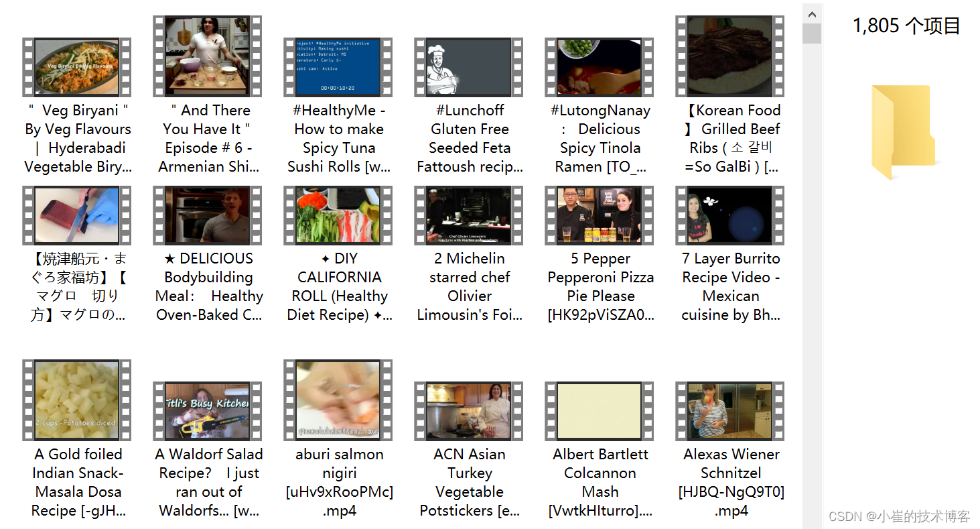
Task: Click the folder icon in the details pane
Action: pyautogui.click(x=904, y=132)
